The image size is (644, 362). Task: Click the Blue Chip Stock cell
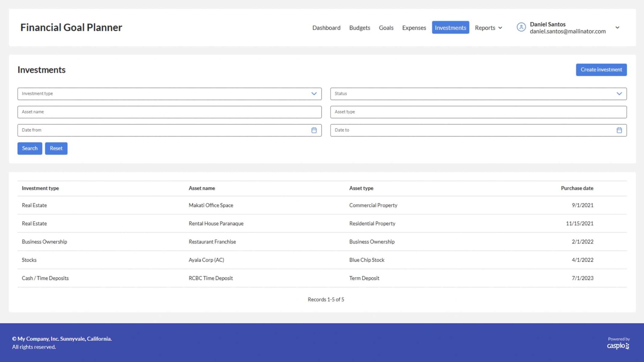tap(367, 260)
